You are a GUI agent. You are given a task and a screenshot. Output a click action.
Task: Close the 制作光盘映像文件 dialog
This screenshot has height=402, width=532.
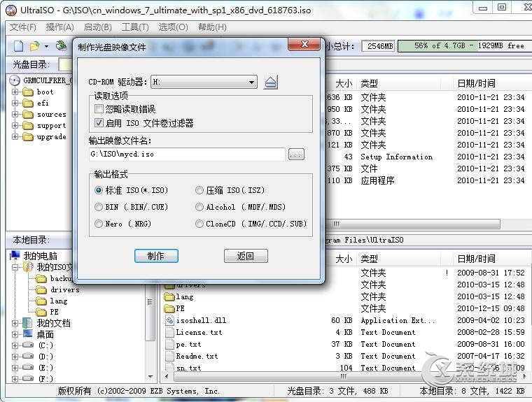(x=304, y=44)
